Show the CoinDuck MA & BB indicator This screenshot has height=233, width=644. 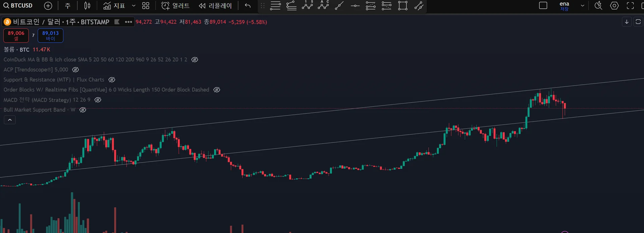pyautogui.click(x=195, y=60)
